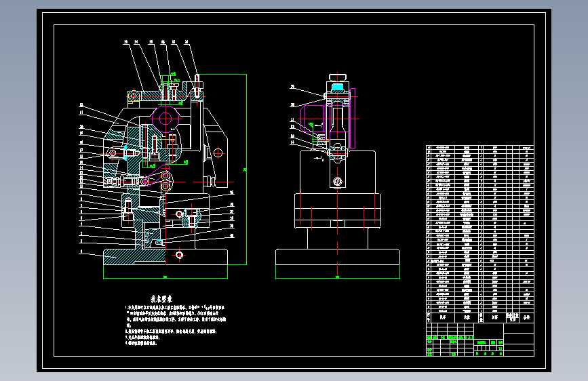Select the 技术要求 heading text
588x381 pixels.
[161, 299]
